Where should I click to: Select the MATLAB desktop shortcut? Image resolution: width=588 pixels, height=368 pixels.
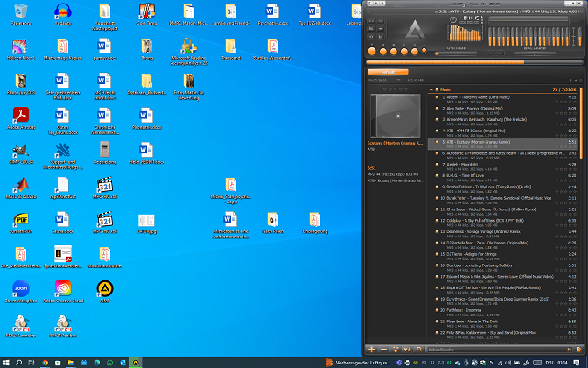pyautogui.click(x=21, y=188)
